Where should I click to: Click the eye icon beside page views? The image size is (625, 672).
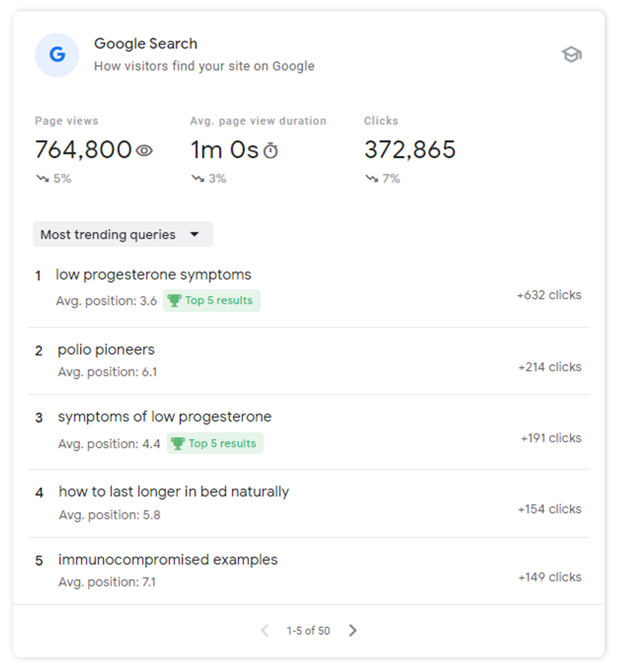145,151
